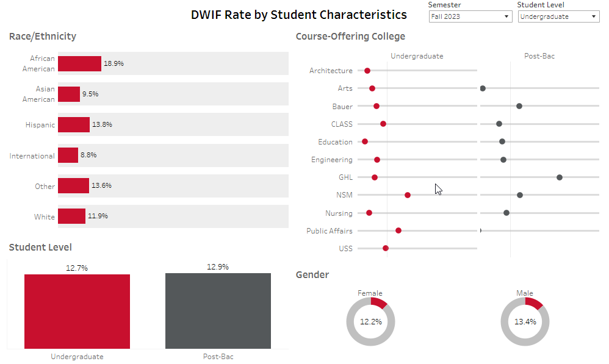Select the Asian American bar
The width and height of the screenshot is (609, 364).
click(69, 94)
